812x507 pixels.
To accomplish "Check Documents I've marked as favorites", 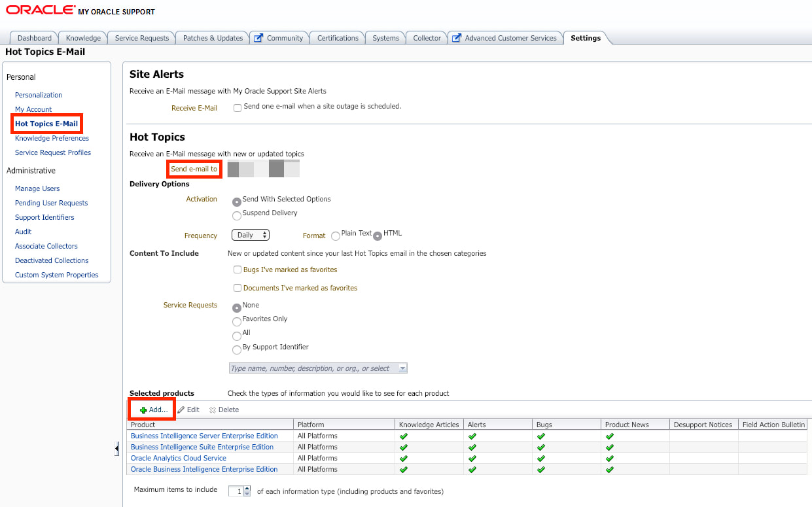I will (238, 288).
